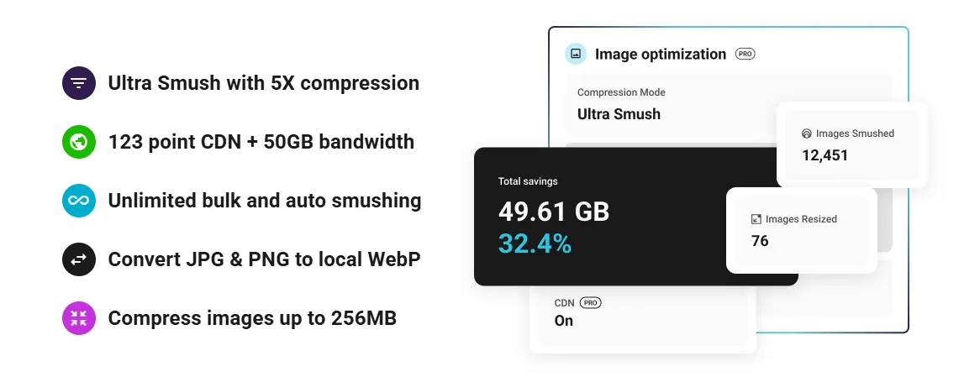
Task: Click the Images Resized 76 card
Action: [x=801, y=230]
